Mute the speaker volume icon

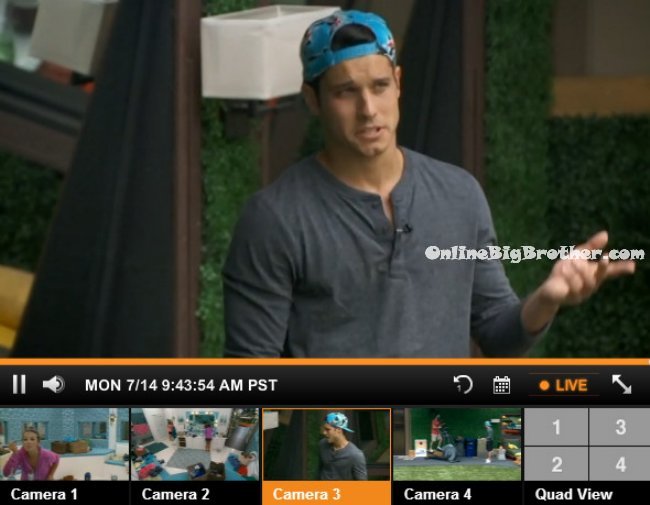coord(54,384)
